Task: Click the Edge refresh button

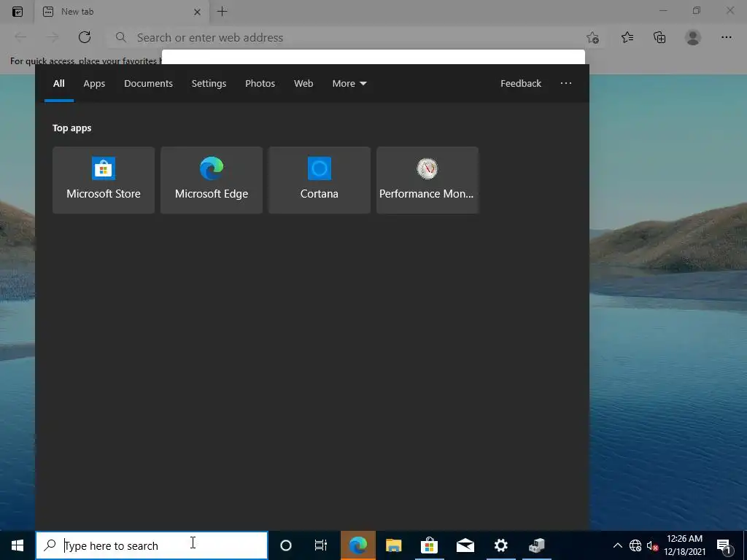Action: pos(85,37)
